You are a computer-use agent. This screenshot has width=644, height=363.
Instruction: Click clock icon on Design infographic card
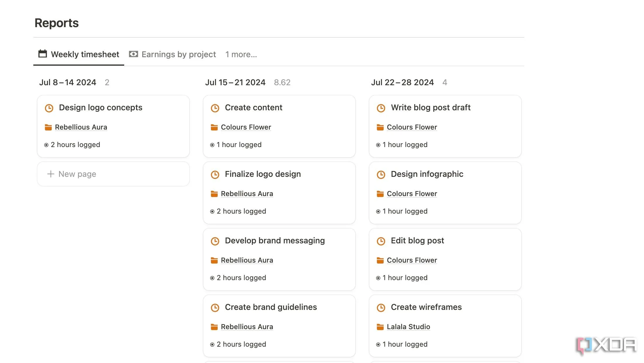tap(381, 175)
